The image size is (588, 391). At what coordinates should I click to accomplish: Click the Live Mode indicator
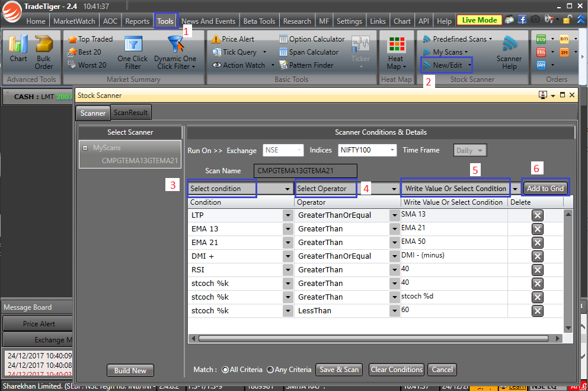pos(480,20)
